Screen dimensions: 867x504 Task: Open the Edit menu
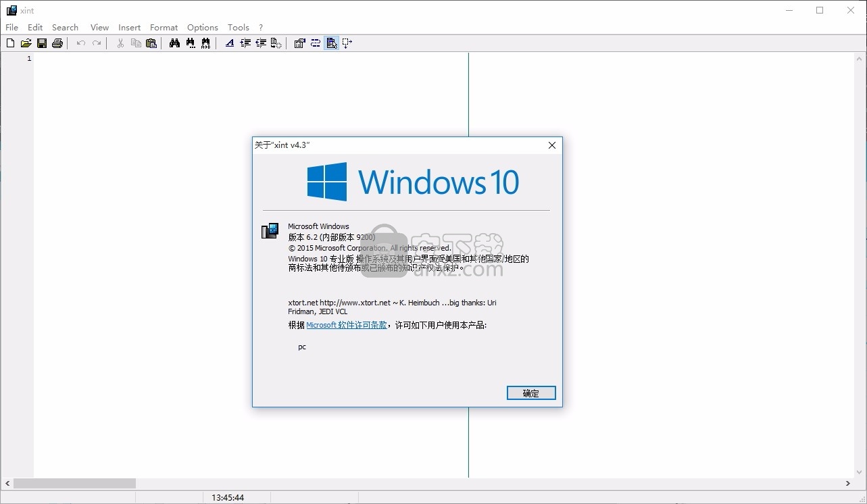pos(35,28)
